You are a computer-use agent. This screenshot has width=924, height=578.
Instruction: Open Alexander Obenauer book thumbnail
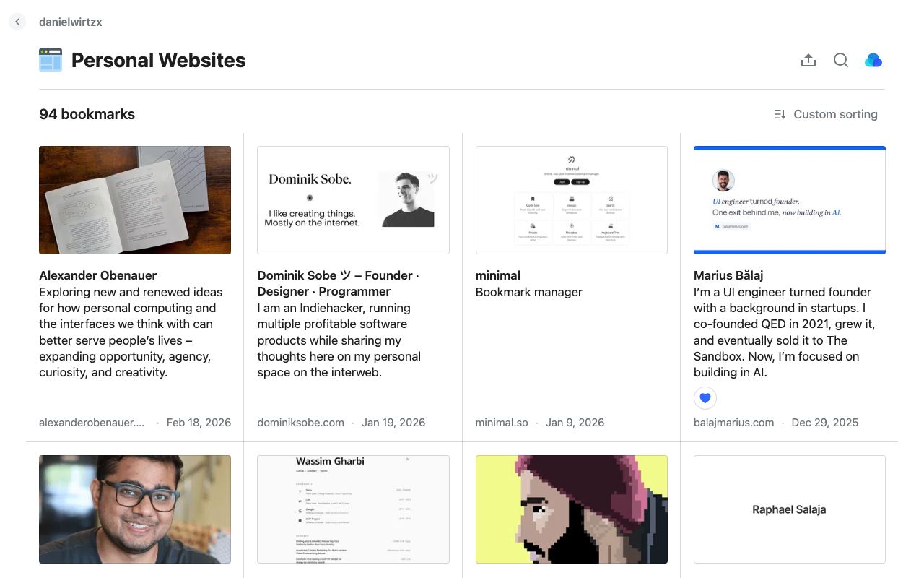[135, 200]
